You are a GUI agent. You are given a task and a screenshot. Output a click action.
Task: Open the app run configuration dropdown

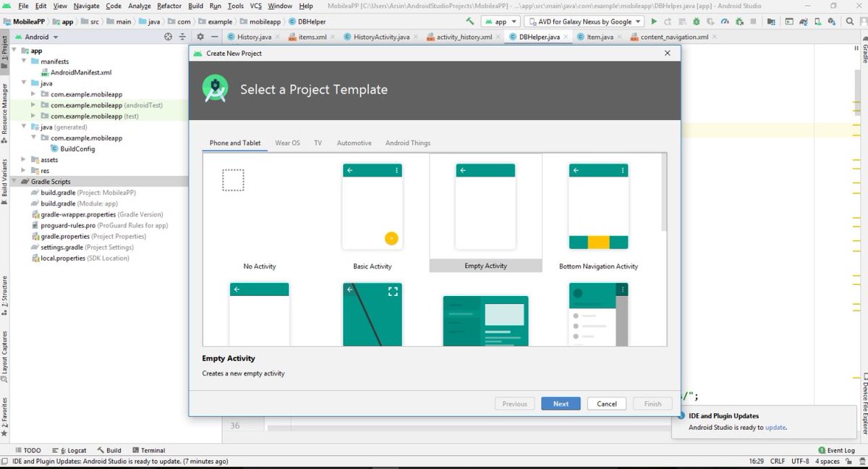coord(500,22)
